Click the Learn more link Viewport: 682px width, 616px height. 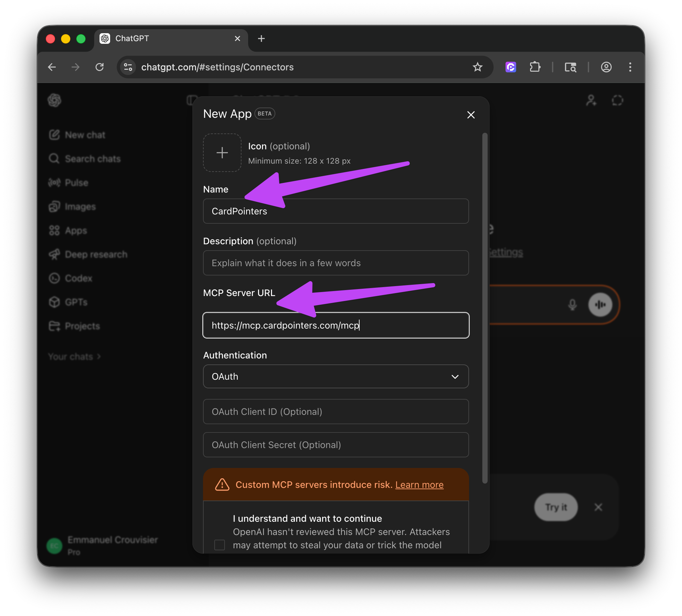[x=419, y=485]
